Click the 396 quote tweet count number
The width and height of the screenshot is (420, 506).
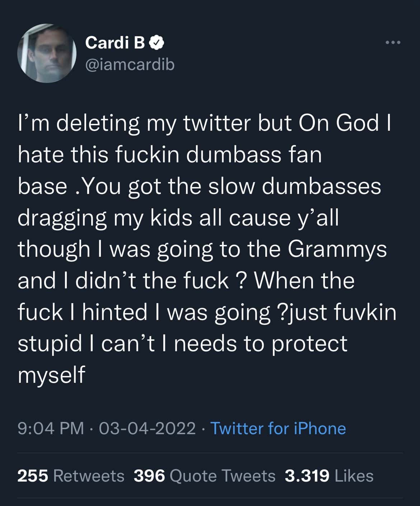149,476
